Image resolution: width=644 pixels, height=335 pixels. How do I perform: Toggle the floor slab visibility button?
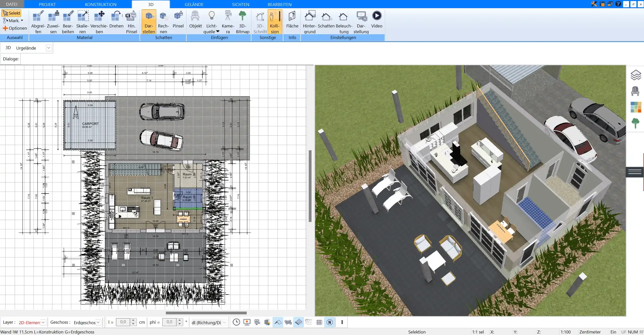click(x=298, y=322)
